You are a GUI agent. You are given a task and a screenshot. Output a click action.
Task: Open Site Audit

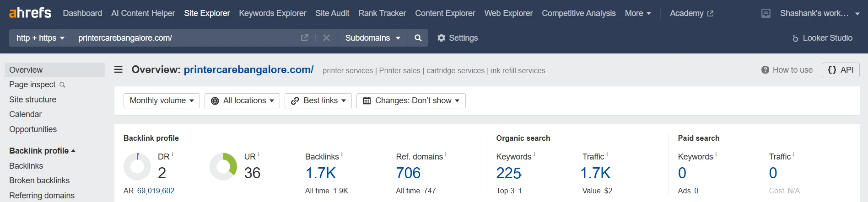pos(332,13)
